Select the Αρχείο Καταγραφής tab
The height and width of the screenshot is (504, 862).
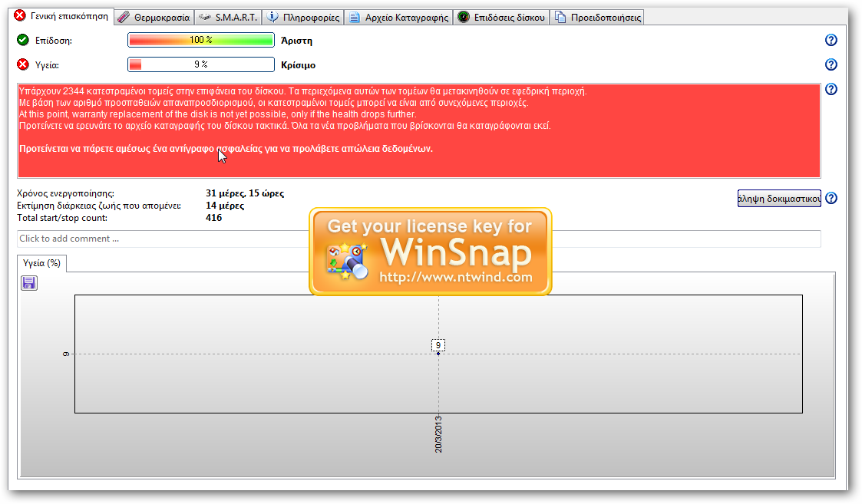398,18
